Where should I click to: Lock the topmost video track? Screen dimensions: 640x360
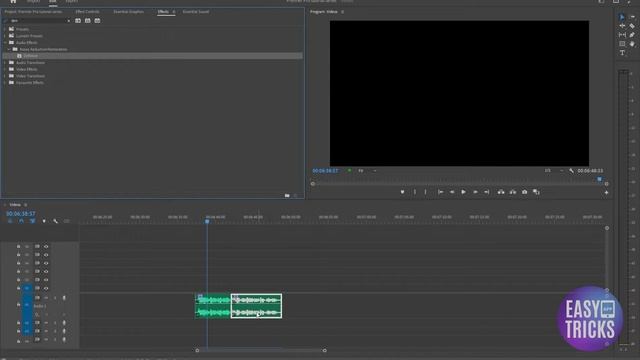pos(18,247)
